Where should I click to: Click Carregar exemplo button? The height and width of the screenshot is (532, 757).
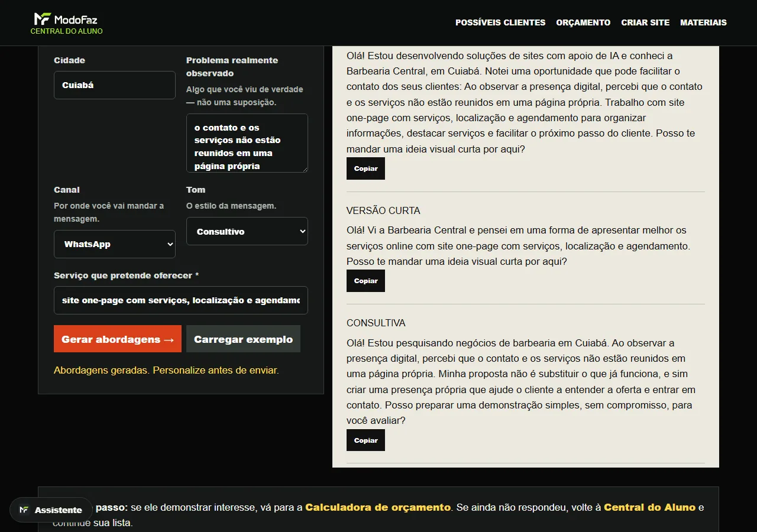(243, 339)
